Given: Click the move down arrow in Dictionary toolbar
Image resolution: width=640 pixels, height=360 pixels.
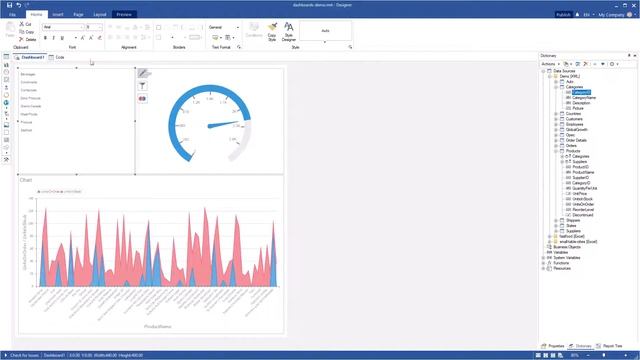Looking at the screenshot, I should tap(603, 64).
